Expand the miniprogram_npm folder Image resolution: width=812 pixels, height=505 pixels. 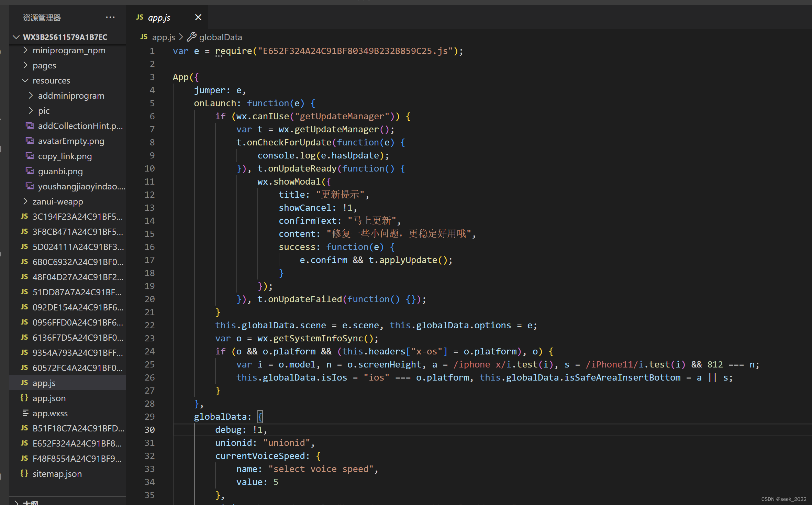tap(68, 50)
